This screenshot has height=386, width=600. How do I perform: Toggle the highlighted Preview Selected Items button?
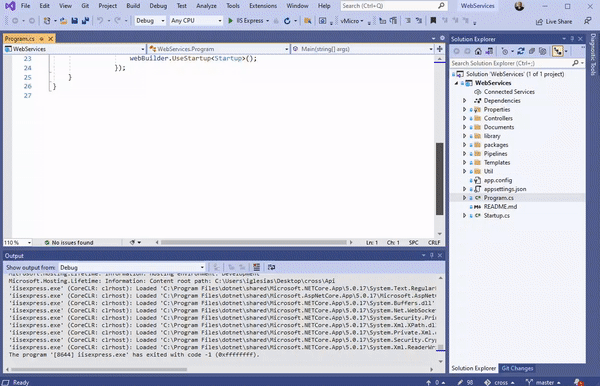click(558, 51)
